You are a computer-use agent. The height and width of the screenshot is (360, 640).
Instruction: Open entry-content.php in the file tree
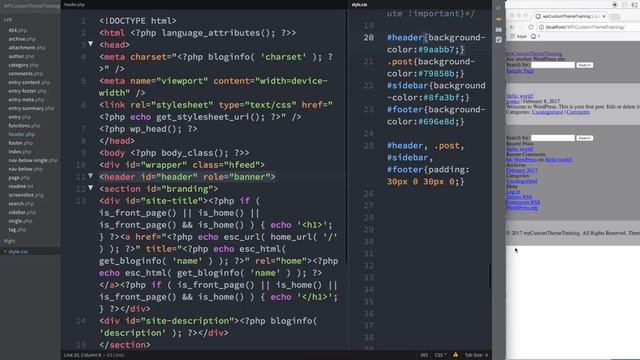(x=29, y=82)
